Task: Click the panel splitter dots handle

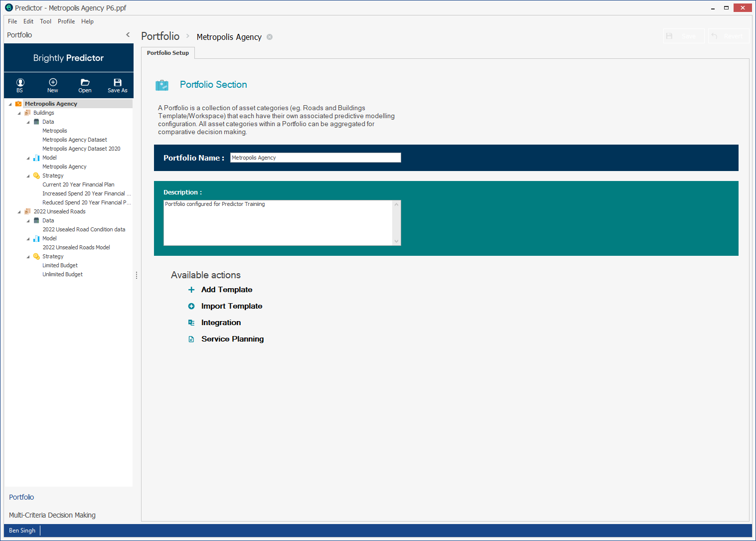Action: point(137,275)
